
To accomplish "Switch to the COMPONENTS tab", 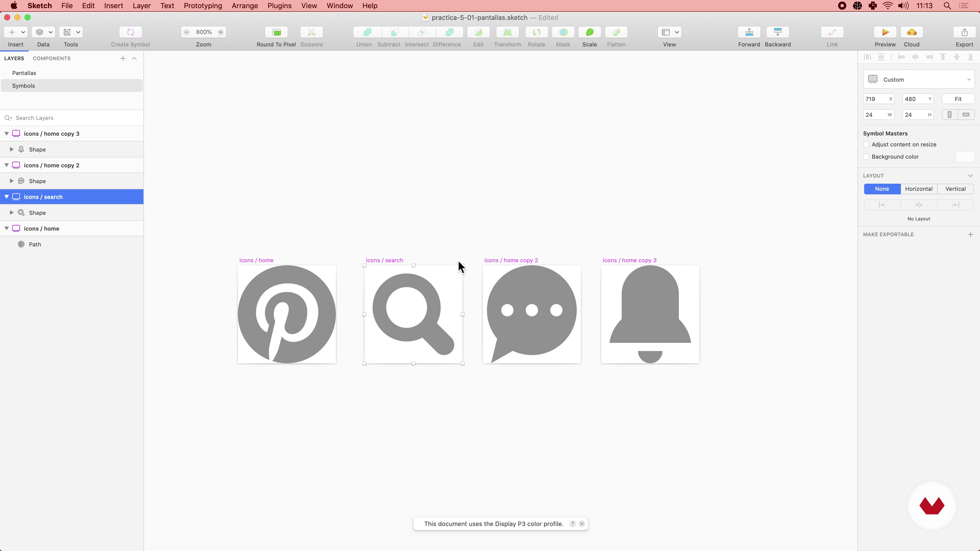I will [x=51, y=58].
